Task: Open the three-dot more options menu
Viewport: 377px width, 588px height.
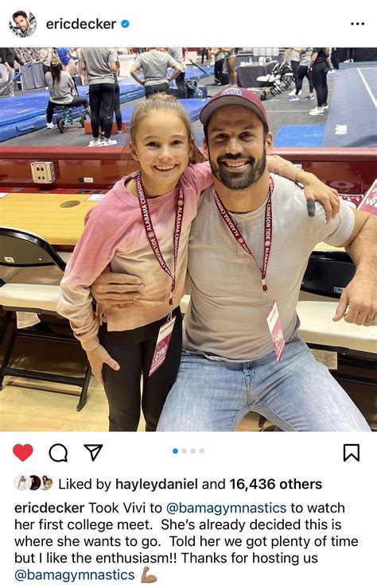Action: pyautogui.click(x=357, y=24)
